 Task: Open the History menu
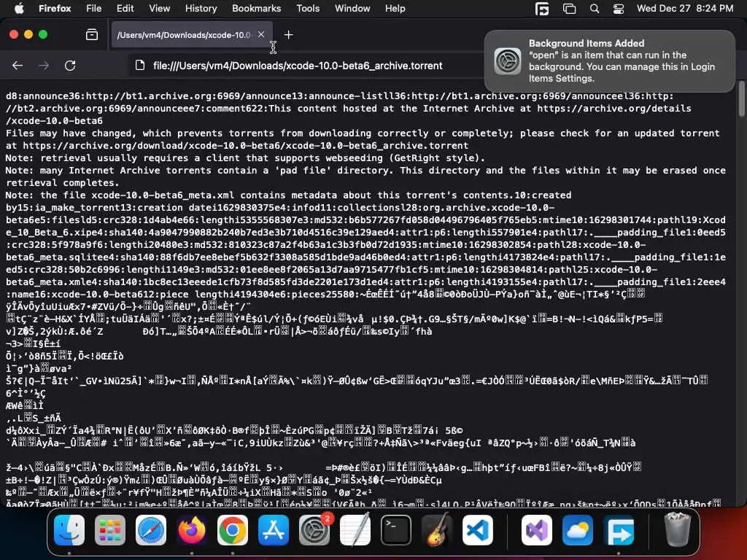click(x=201, y=8)
